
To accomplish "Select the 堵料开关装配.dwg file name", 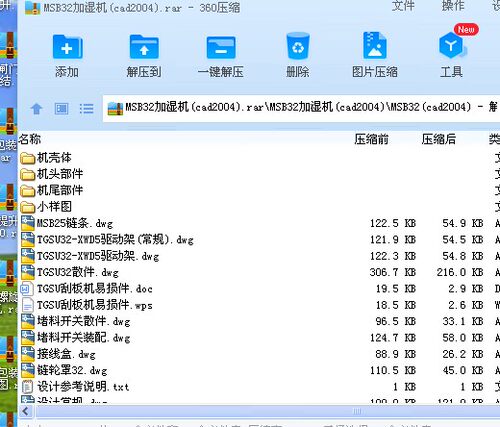I will click(x=83, y=338).
